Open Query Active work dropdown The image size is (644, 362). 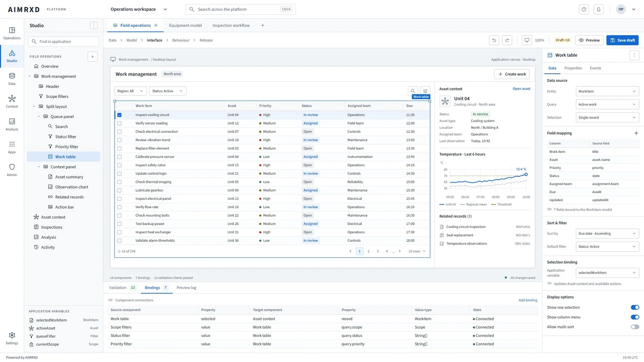[x=607, y=105]
